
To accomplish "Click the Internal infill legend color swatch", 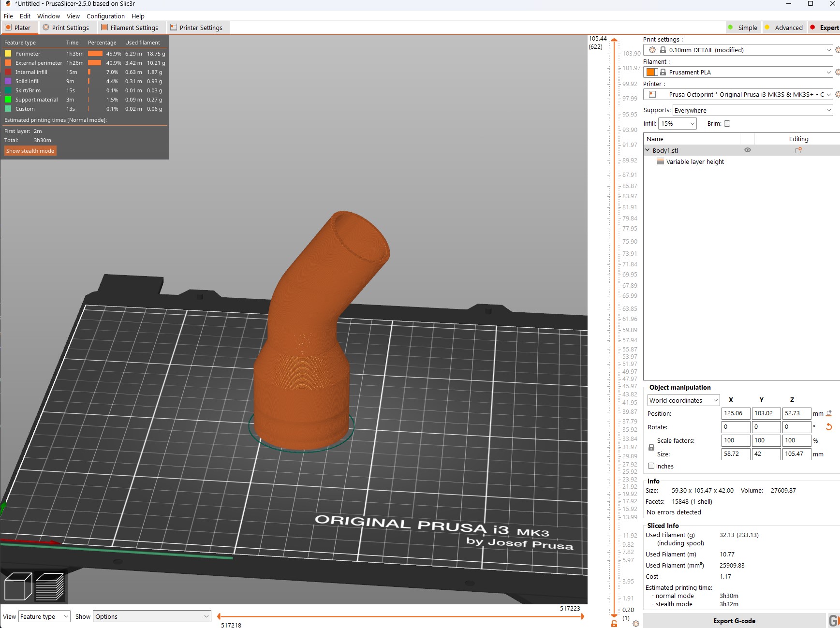I will [x=8, y=72].
